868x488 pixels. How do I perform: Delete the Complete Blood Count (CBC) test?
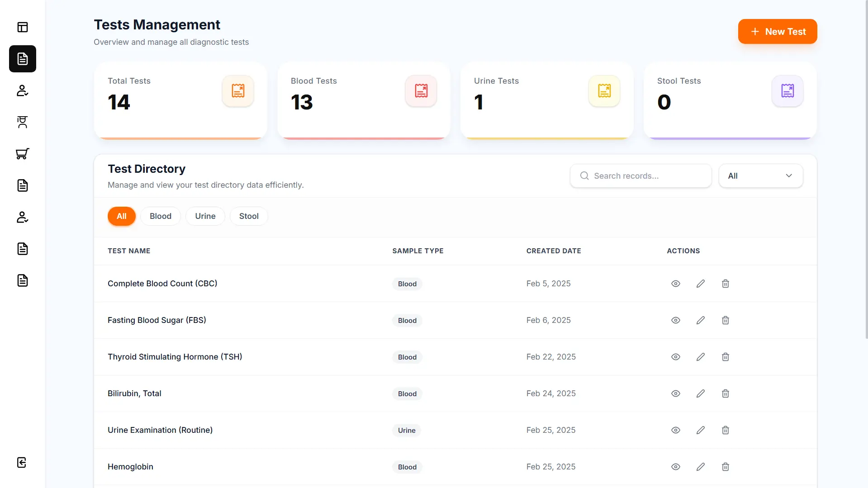point(726,284)
